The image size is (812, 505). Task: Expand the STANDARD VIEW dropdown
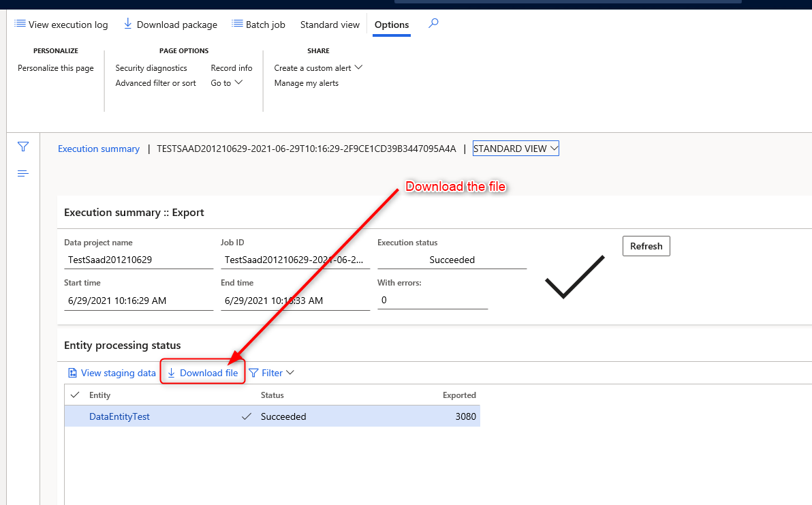(553, 148)
